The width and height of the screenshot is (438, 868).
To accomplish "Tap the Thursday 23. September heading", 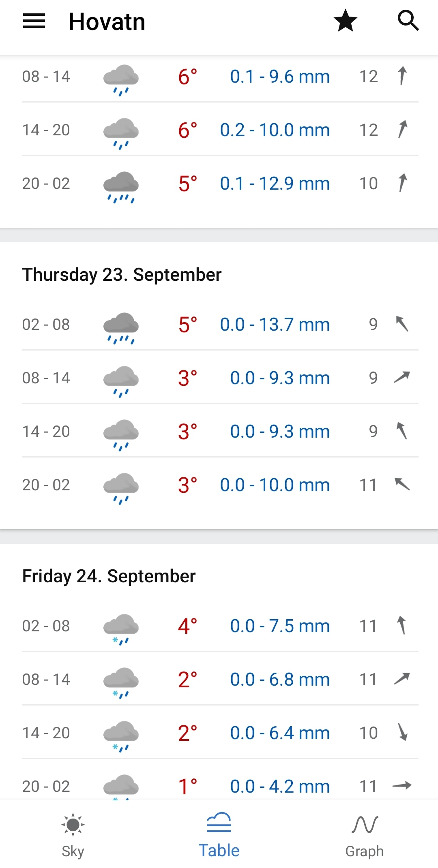I will click(x=122, y=275).
